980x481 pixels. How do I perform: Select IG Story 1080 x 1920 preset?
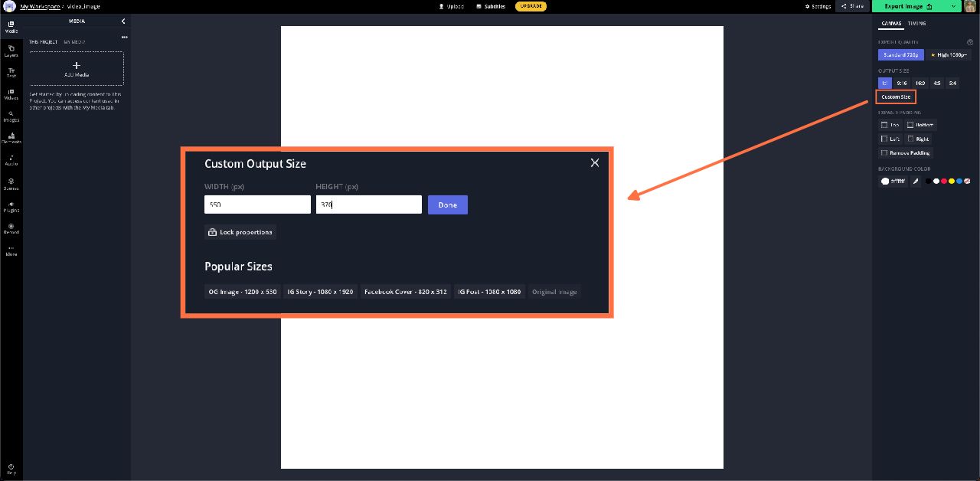tap(320, 292)
